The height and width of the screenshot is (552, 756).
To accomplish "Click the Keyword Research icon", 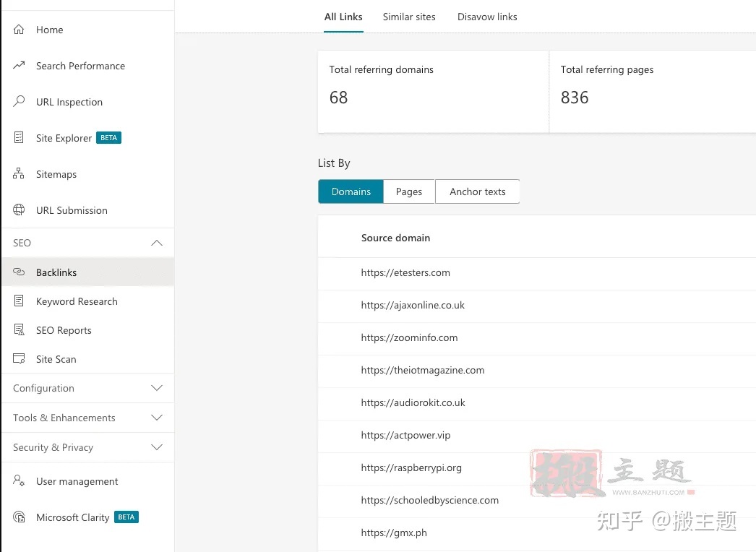I will 20,301.
